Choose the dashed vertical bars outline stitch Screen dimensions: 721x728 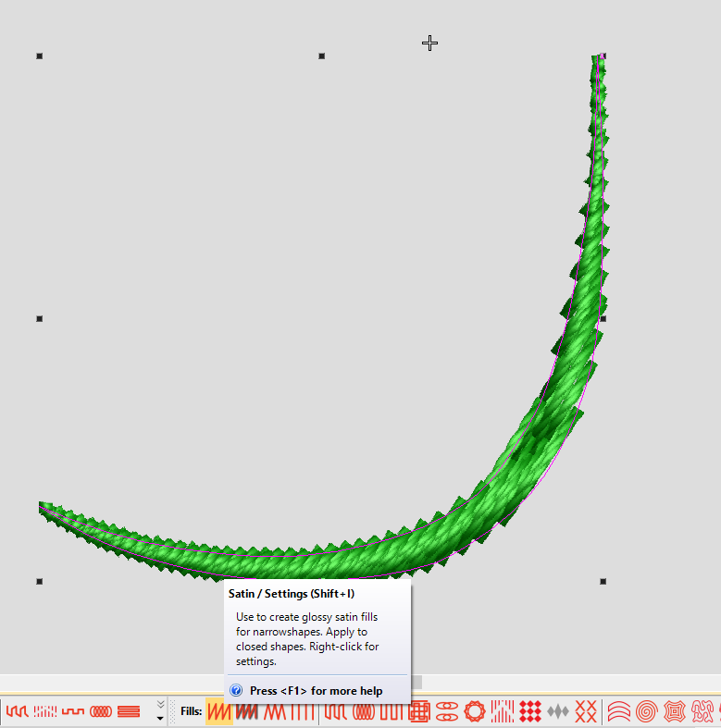point(45,711)
